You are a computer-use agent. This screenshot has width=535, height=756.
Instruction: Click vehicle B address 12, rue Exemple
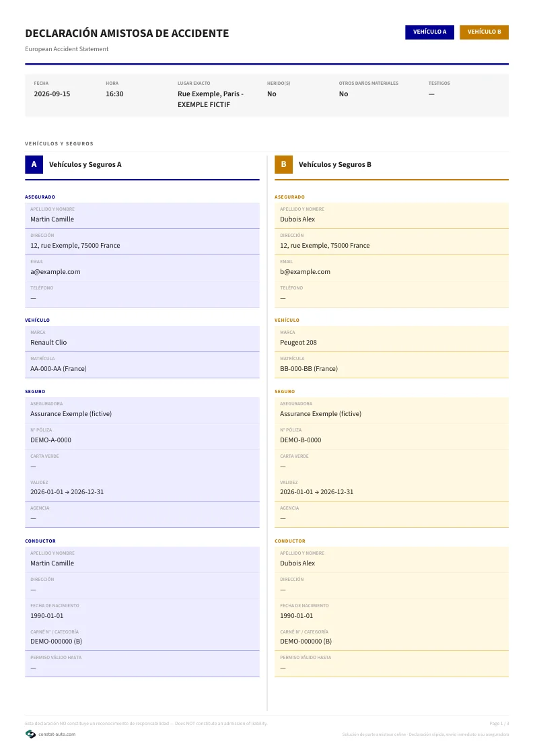[x=325, y=246]
